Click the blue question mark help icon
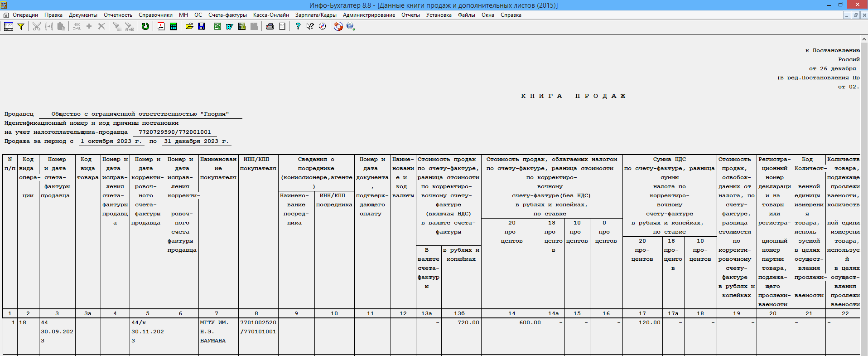Screen dimensions: 868x356 (x=298, y=26)
